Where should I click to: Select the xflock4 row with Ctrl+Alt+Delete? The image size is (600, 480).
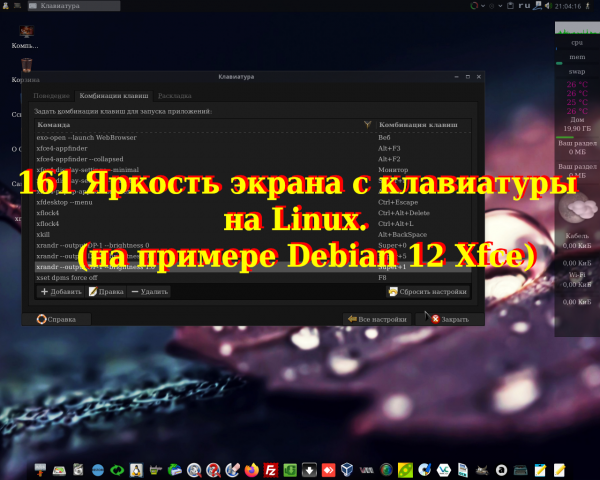(x=253, y=213)
